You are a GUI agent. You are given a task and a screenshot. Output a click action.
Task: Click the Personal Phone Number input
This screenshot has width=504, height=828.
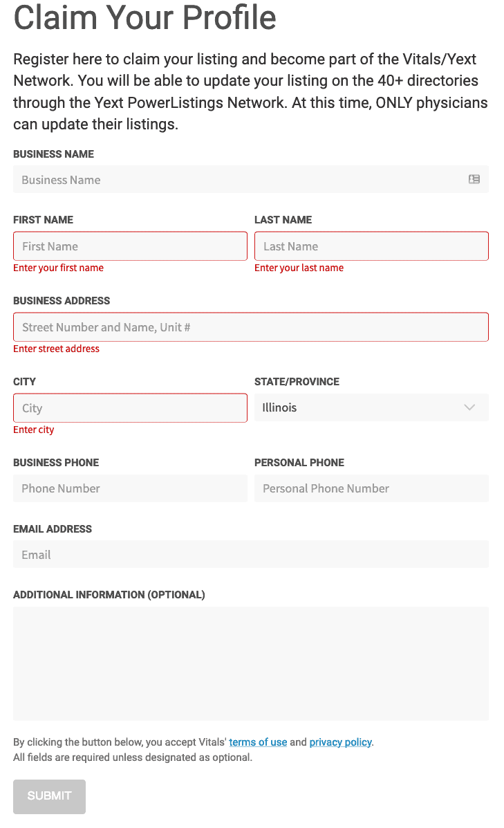coord(371,488)
